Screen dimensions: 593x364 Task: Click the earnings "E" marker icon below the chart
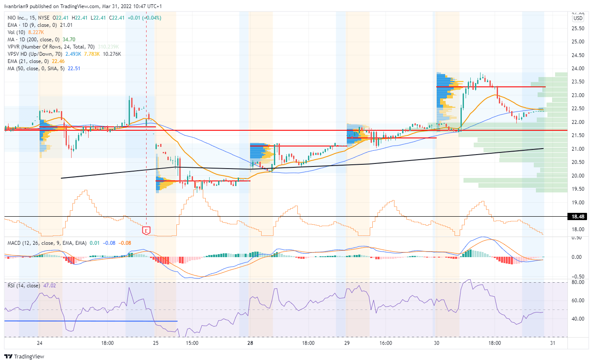147,230
